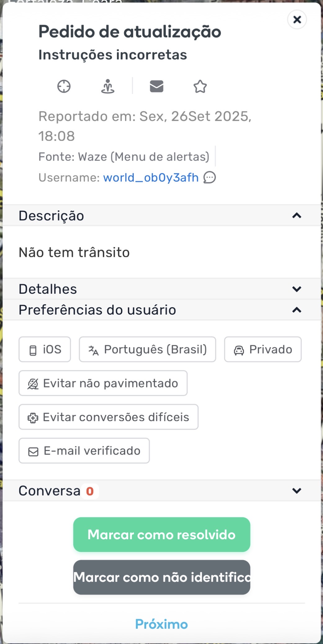The image size is (323, 644).
Task: Click the Evitar conversões difíceis tag
Action: [109, 417]
